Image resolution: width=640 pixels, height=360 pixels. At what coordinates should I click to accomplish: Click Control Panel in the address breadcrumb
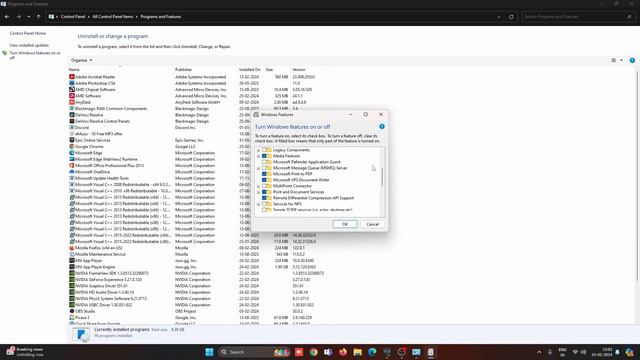tap(73, 17)
